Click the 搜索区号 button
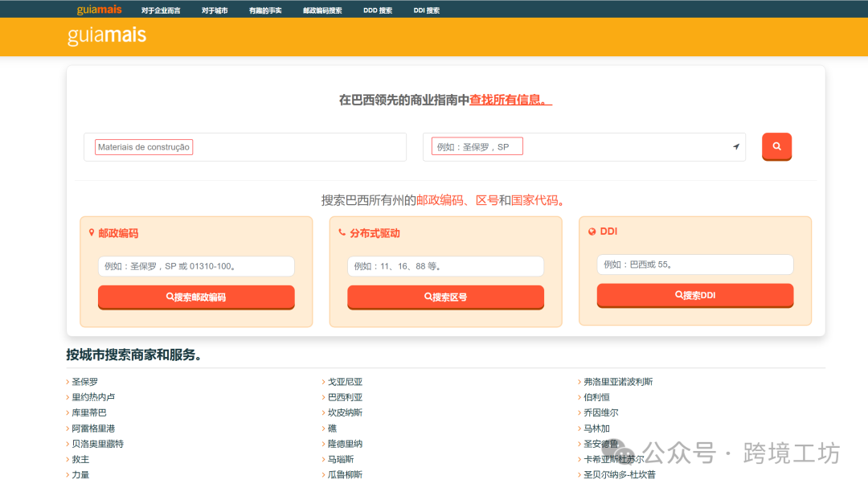 445,296
